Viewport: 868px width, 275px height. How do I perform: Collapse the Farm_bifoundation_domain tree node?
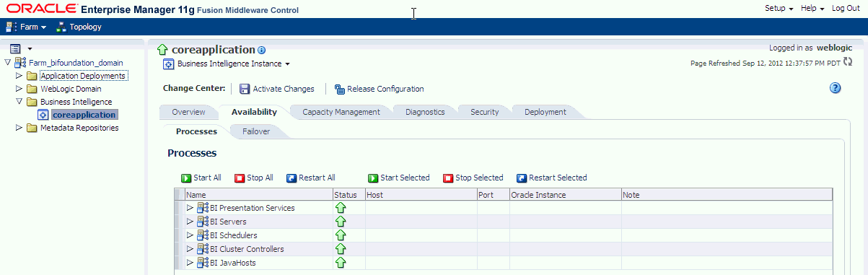tap(8, 63)
